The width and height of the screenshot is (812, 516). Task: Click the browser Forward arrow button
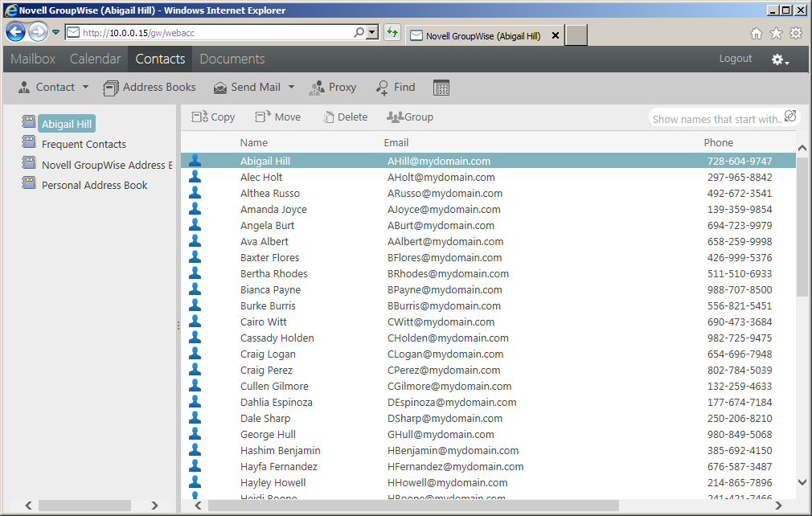pyautogui.click(x=38, y=32)
